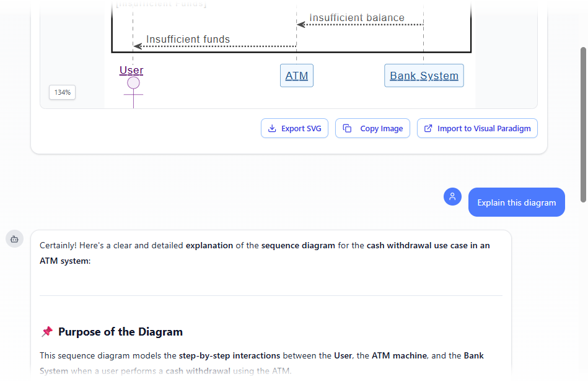Click the 134% zoom level indicator
This screenshot has width=588, height=382.
tap(62, 92)
